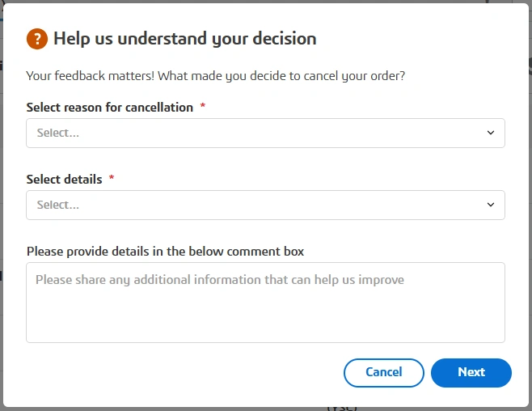Open the reason for cancellation dropdown

pyautogui.click(x=265, y=133)
